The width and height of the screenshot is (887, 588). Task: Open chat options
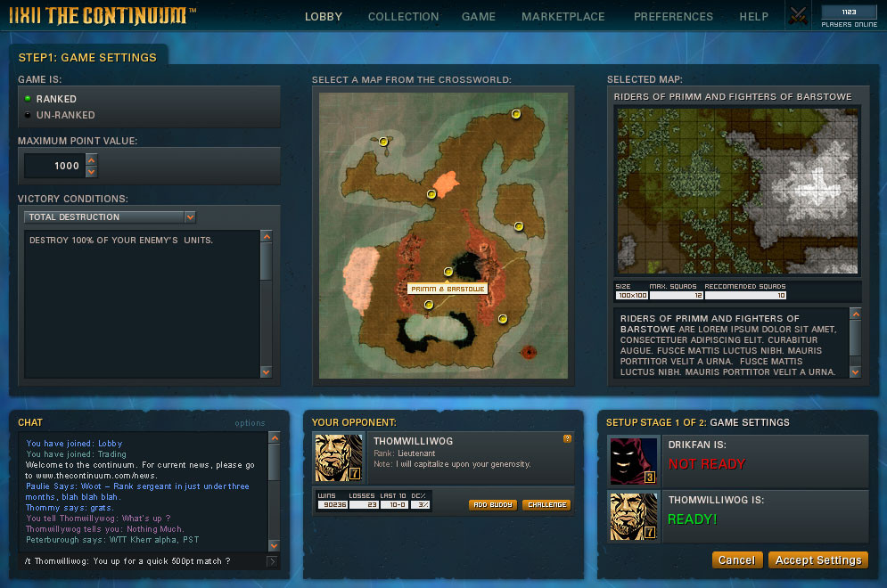250,423
